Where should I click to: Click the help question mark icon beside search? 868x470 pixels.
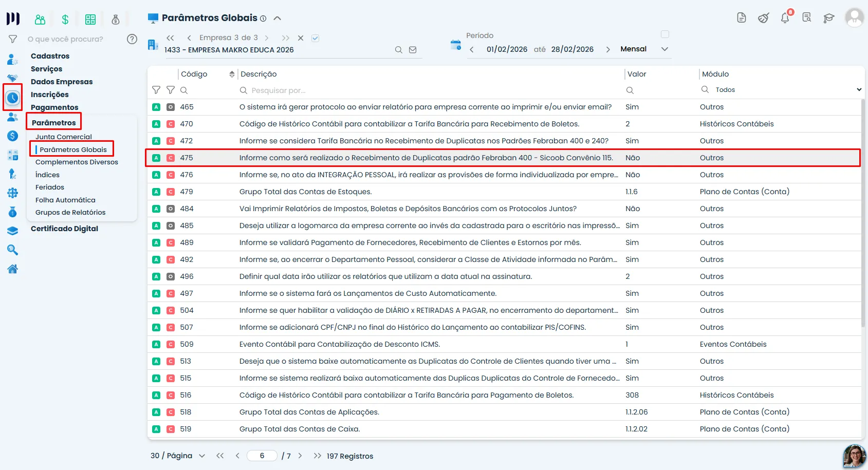[132, 39]
